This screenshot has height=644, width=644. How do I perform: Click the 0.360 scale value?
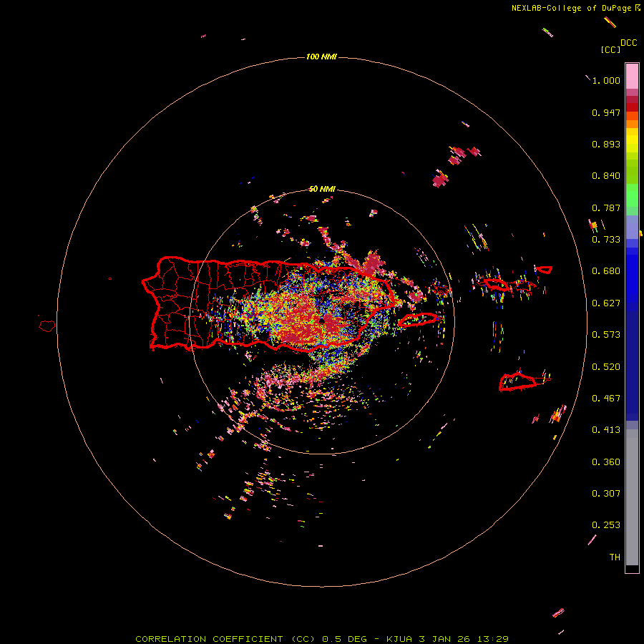point(606,462)
